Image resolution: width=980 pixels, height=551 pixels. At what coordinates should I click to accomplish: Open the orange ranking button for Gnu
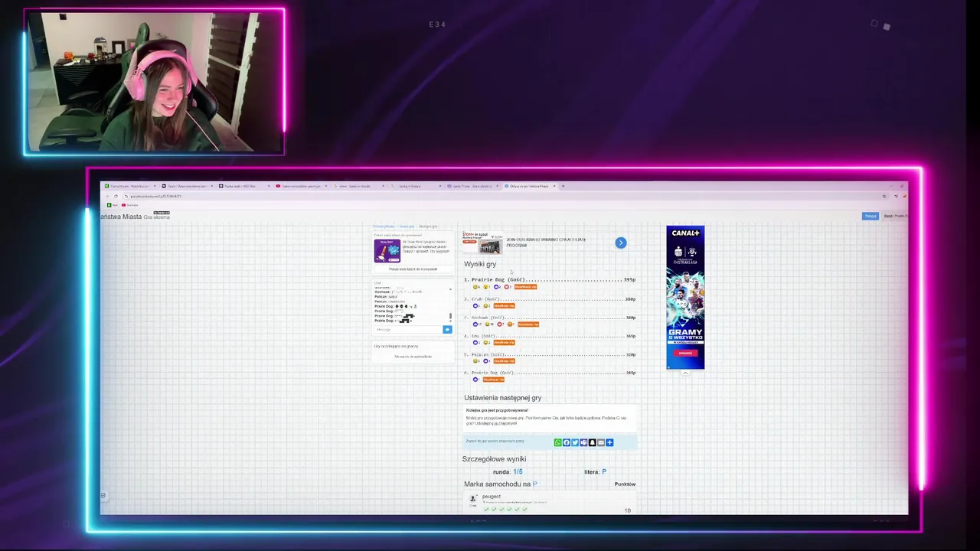click(x=504, y=342)
